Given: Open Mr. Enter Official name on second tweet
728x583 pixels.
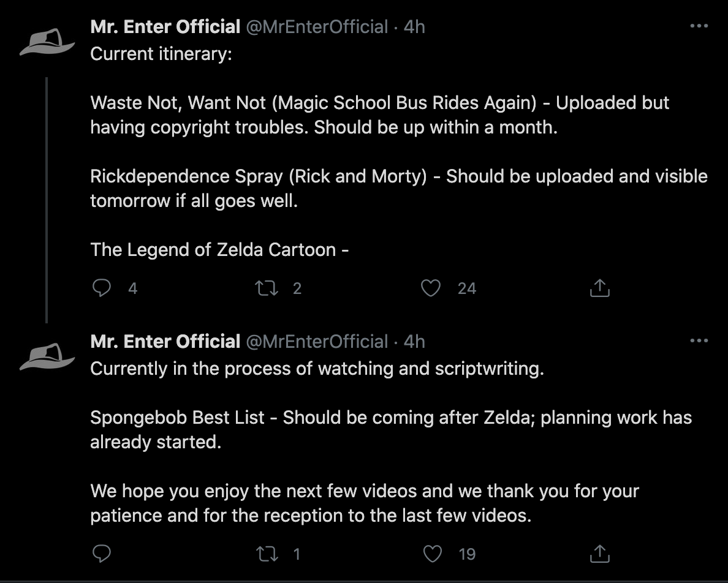Looking at the screenshot, I should 165,342.
